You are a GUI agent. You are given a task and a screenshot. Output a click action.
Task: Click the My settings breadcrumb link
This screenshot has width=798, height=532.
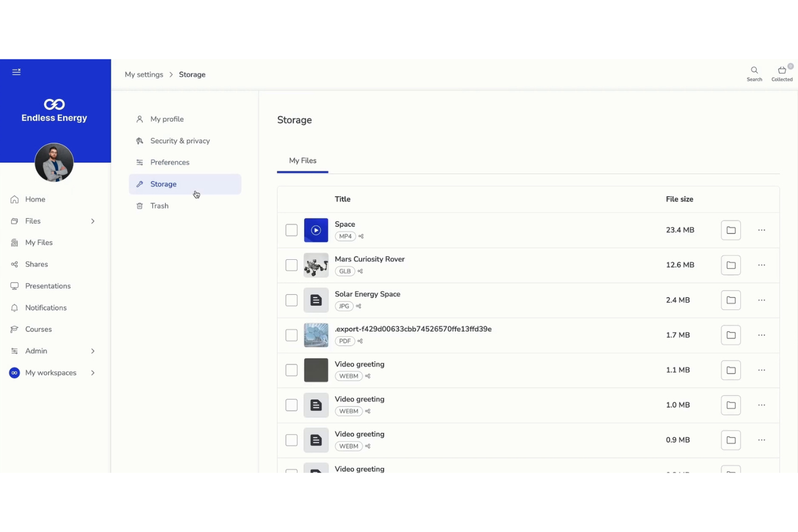[x=143, y=74]
